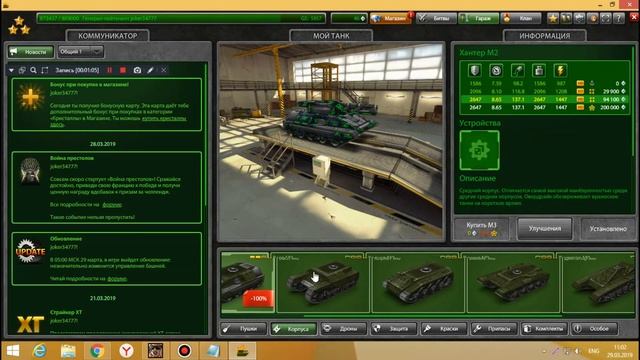The image size is (640, 360).
Task: Open the settings gear icon in top bar
Action: pos(579,18)
